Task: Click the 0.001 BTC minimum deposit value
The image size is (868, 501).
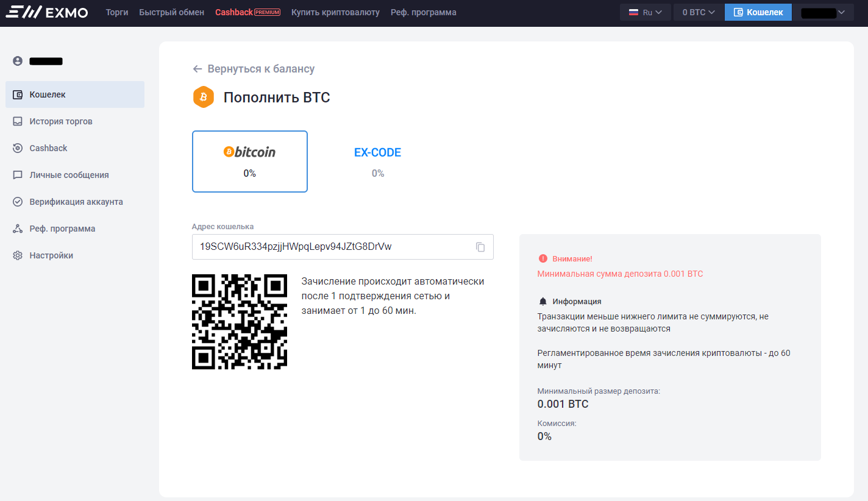Action: point(563,404)
